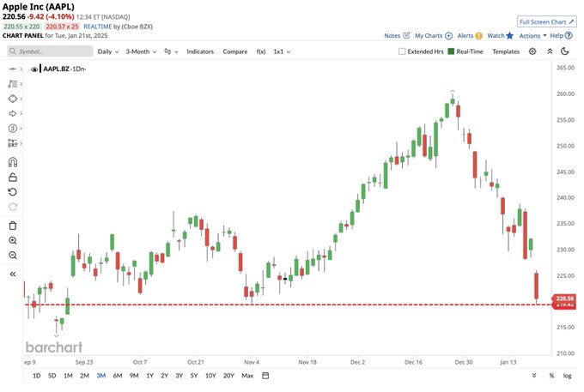Open Full Screen Chart
This screenshot has width=584, height=392.
[x=547, y=22]
